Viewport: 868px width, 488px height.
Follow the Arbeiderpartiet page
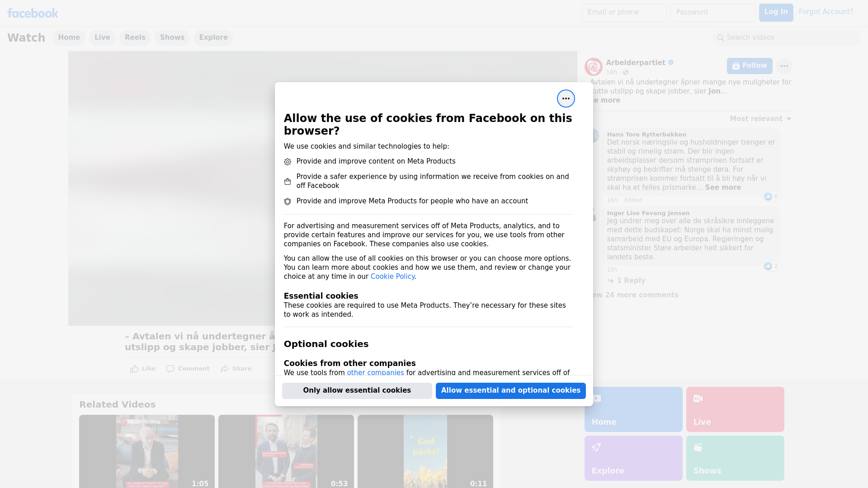pos(750,66)
